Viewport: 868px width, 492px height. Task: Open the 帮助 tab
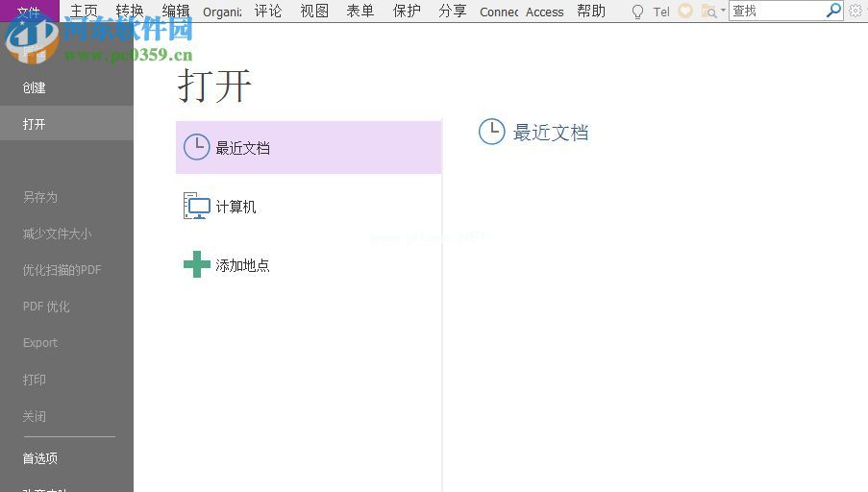click(590, 12)
